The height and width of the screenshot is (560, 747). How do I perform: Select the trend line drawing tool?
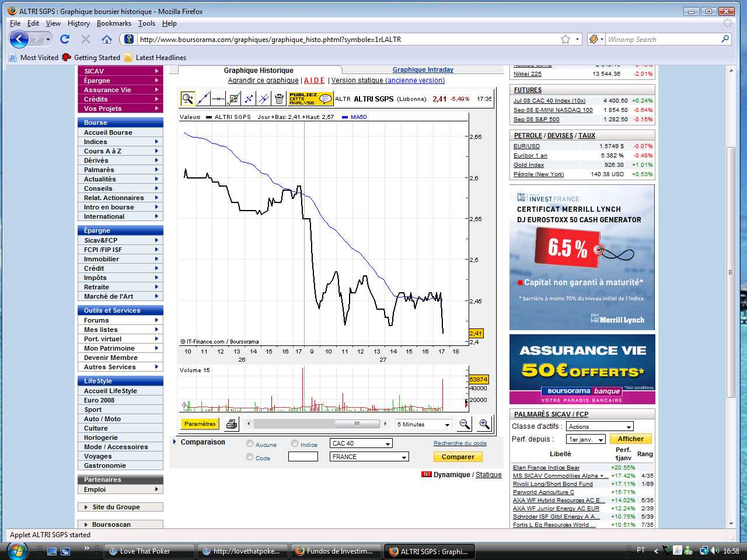pyautogui.click(x=203, y=99)
